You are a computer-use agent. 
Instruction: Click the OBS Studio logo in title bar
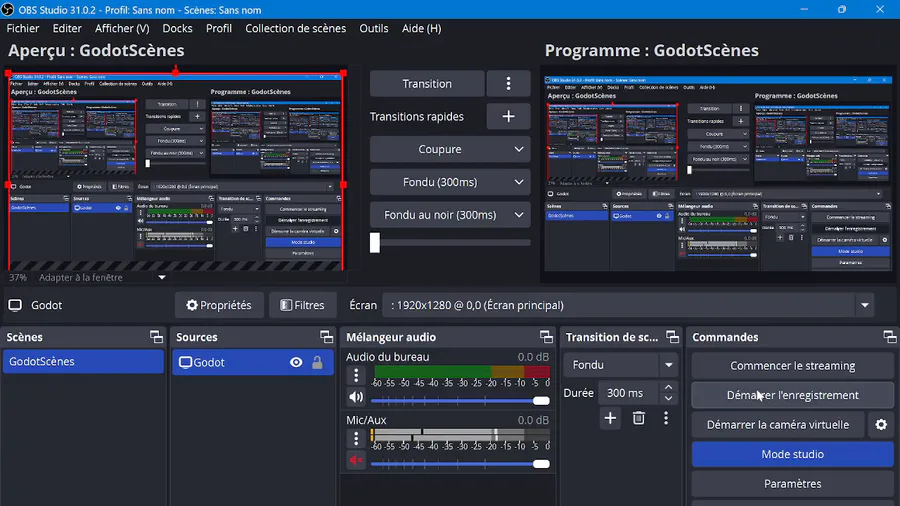(x=7, y=9)
